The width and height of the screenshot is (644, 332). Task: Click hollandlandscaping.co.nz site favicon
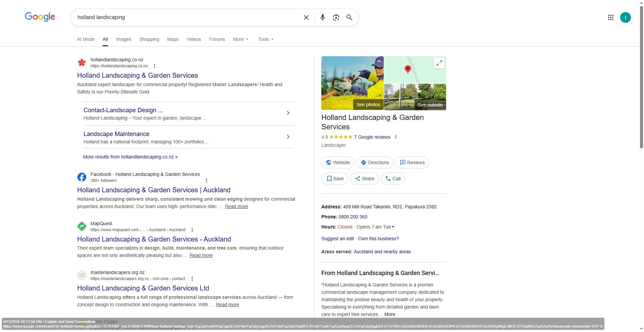[82, 62]
